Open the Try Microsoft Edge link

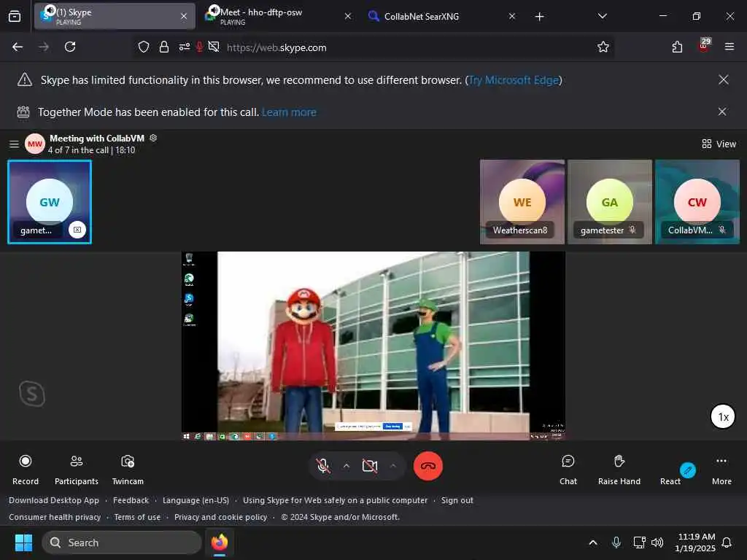pos(514,80)
